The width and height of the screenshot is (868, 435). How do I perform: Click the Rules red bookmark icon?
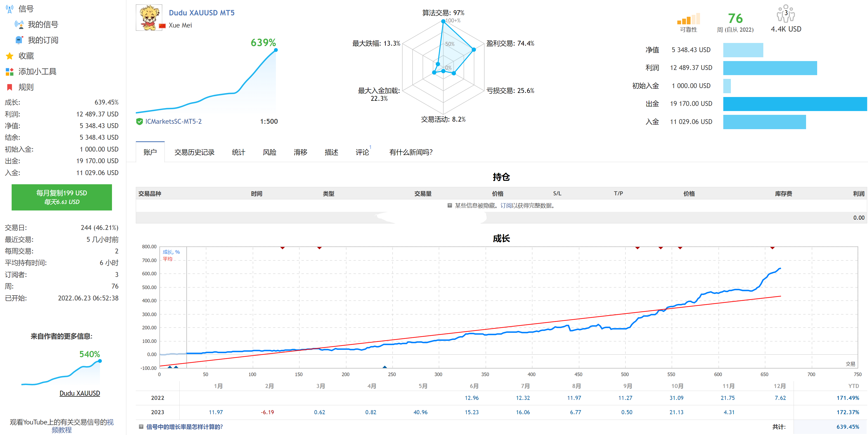(x=9, y=87)
